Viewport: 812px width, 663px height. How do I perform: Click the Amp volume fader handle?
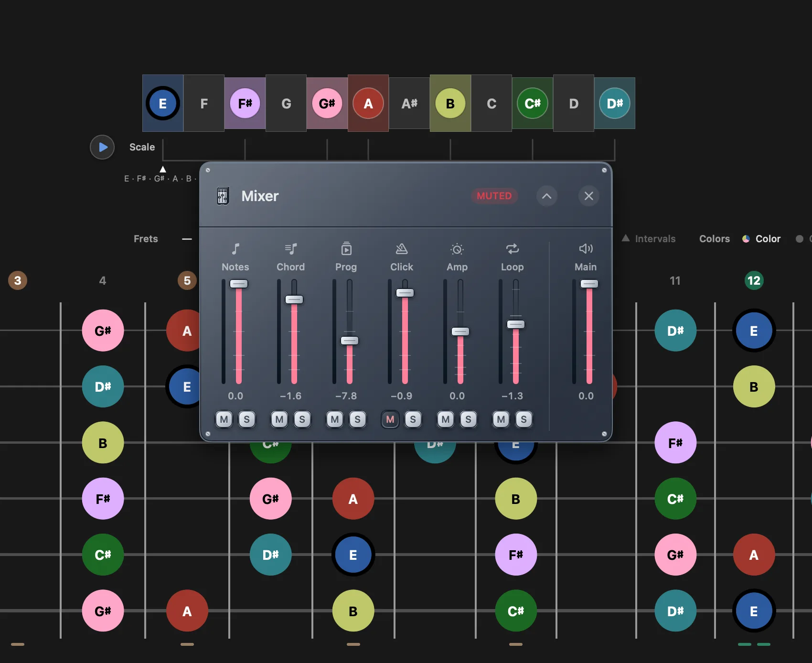coord(460,331)
